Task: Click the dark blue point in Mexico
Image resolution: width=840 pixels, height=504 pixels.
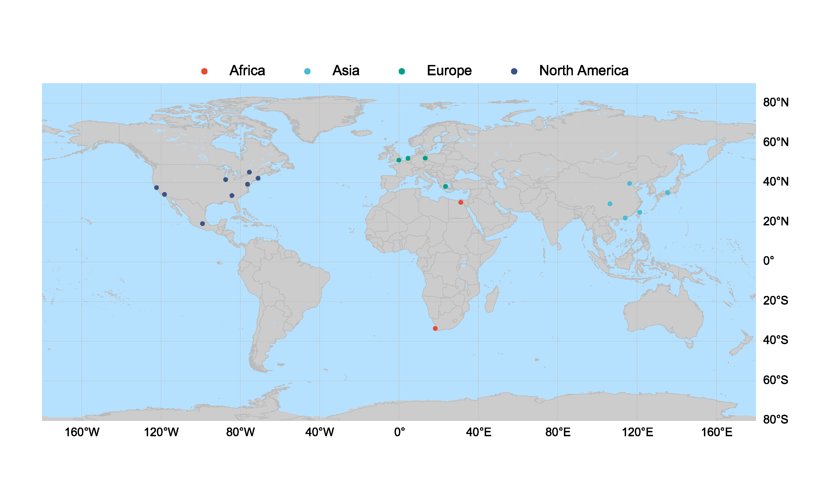Action: 202,223
